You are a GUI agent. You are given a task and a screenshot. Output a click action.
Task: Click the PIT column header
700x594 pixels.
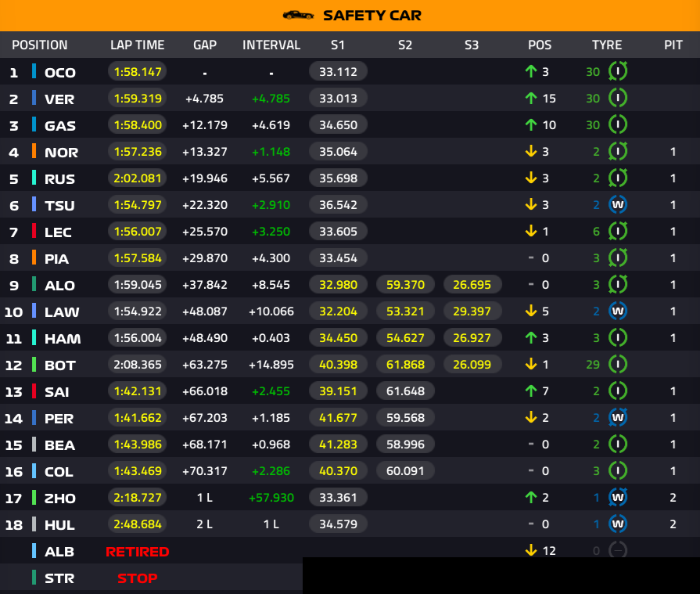click(x=673, y=45)
